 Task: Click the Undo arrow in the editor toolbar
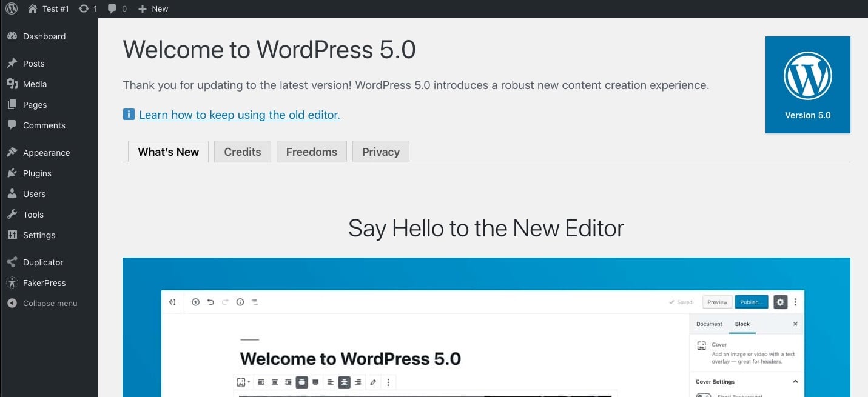[210, 302]
